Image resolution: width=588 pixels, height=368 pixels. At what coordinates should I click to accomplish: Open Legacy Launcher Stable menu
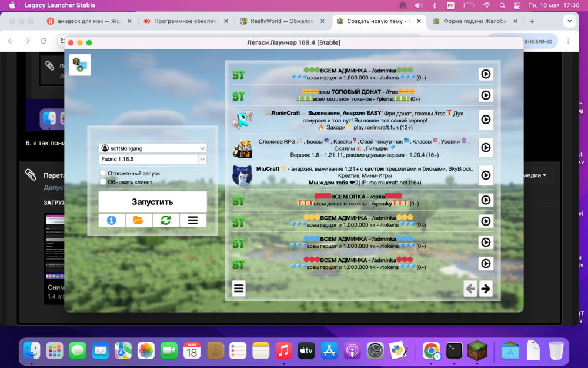click(x=59, y=5)
